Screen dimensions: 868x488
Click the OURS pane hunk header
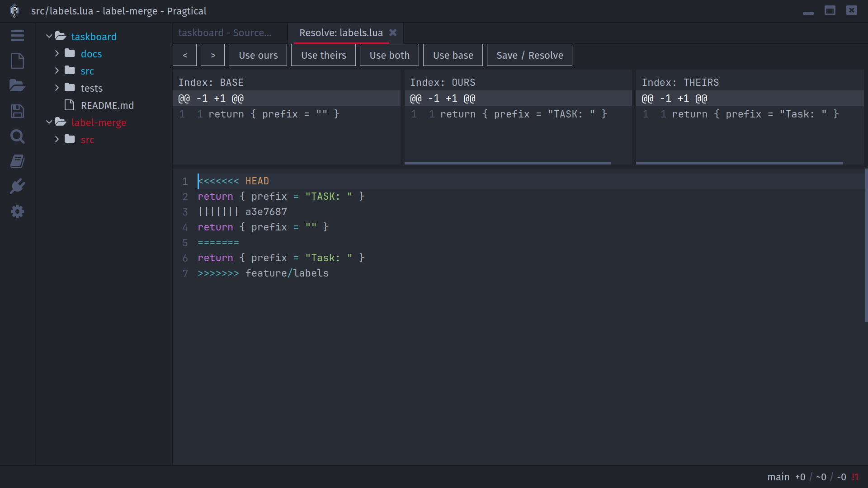pyautogui.click(x=518, y=99)
